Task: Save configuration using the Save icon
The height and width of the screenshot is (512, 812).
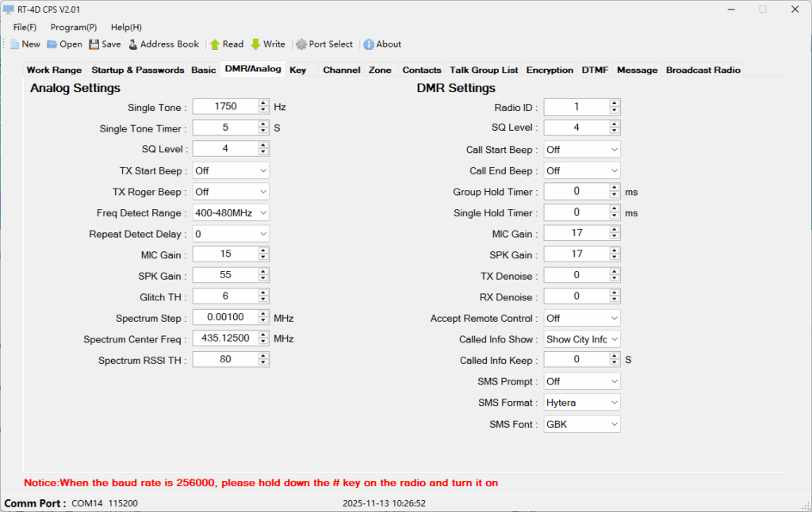Action: [x=94, y=44]
